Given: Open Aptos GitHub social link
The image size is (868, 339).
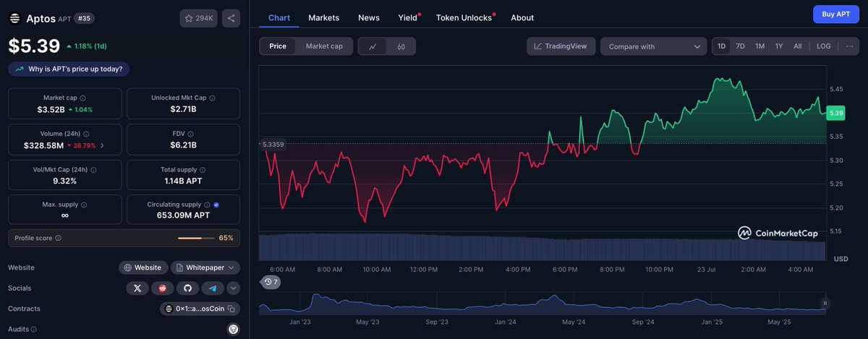Looking at the screenshot, I should click(x=187, y=288).
